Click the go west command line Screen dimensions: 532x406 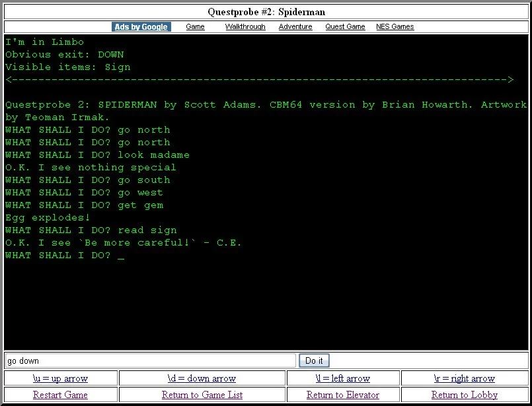[84, 193]
